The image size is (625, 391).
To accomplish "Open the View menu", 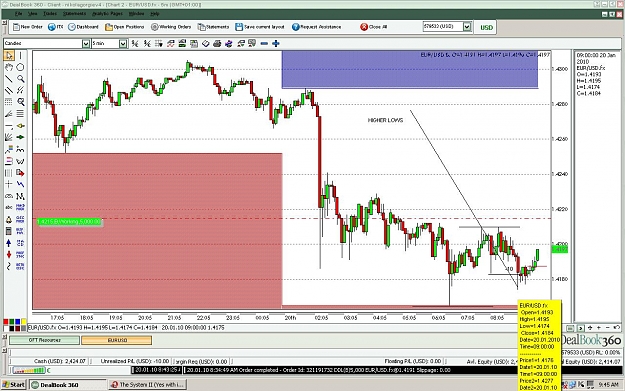I will (32, 14).
